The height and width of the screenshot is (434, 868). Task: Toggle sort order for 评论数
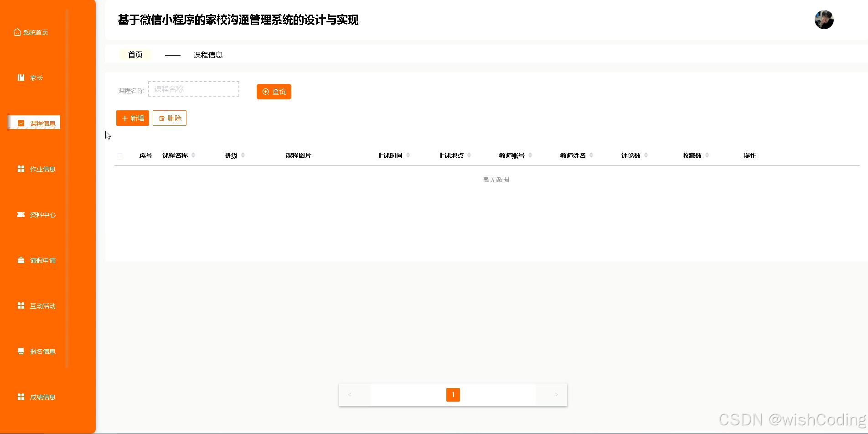pyautogui.click(x=646, y=155)
